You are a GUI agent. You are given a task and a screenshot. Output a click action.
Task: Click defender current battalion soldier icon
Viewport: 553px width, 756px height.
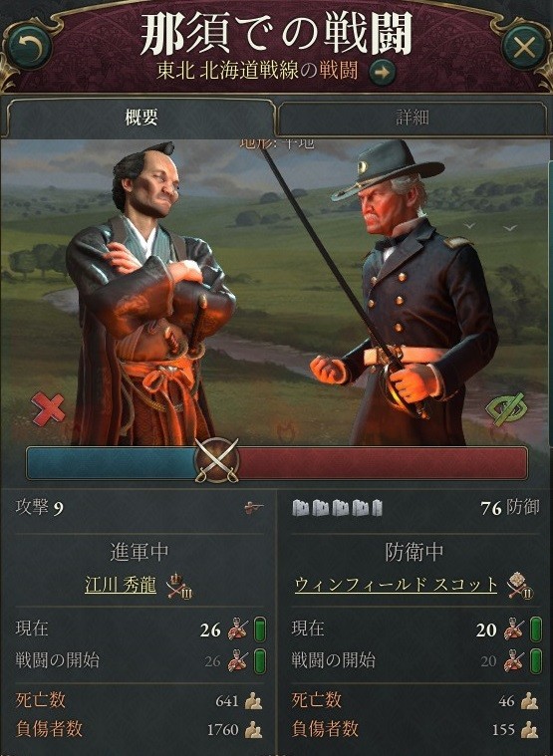[x=514, y=630]
